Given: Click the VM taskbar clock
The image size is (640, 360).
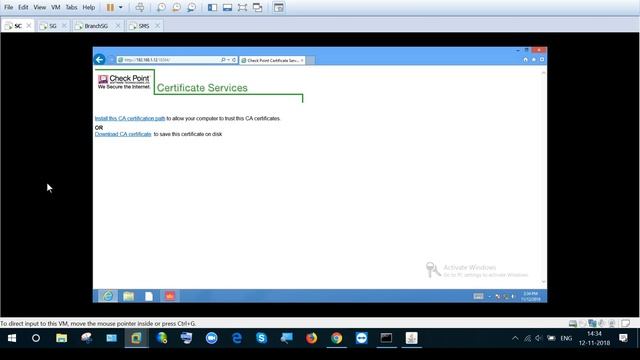Looking at the screenshot, I should (531, 296).
